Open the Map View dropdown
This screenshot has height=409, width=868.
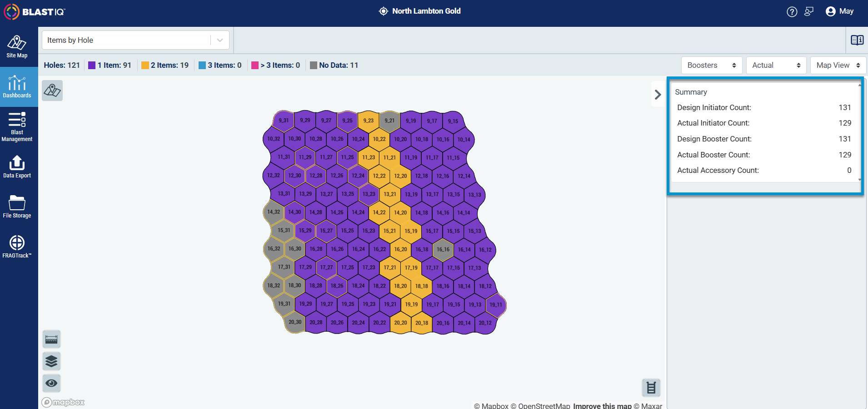click(x=838, y=65)
